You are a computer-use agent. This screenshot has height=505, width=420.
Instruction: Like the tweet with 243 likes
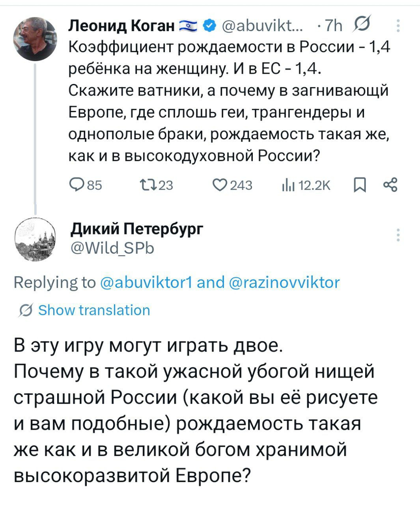(x=219, y=185)
